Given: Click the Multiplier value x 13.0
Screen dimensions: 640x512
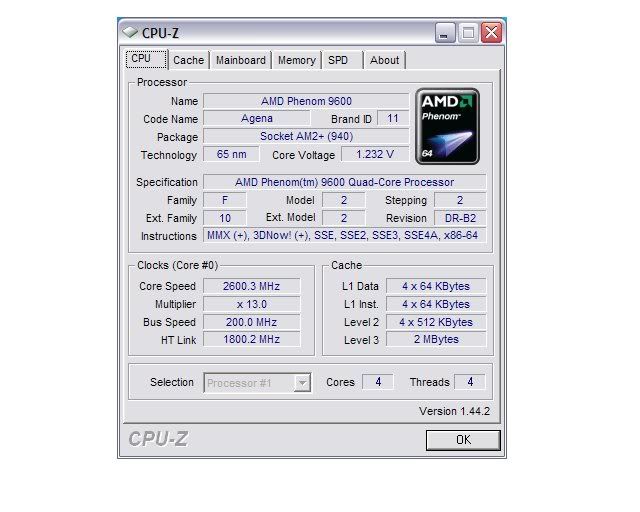Looking at the screenshot, I should click(251, 304).
